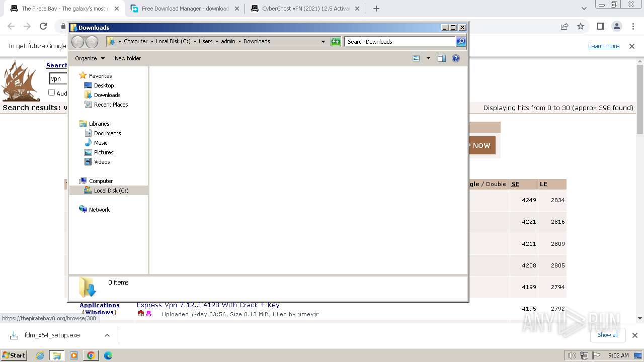Select Network in navigation pane
The width and height of the screenshot is (644, 362).
click(99, 210)
